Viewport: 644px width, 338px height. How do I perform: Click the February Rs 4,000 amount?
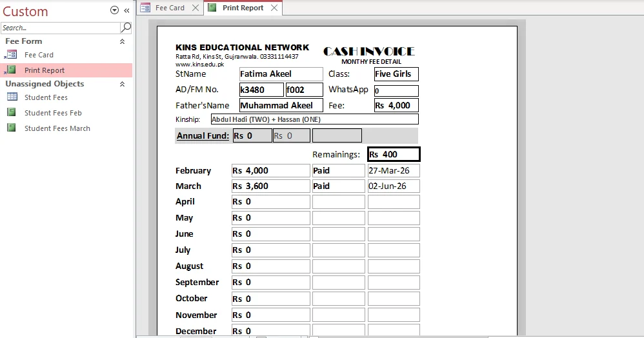click(270, 170)
